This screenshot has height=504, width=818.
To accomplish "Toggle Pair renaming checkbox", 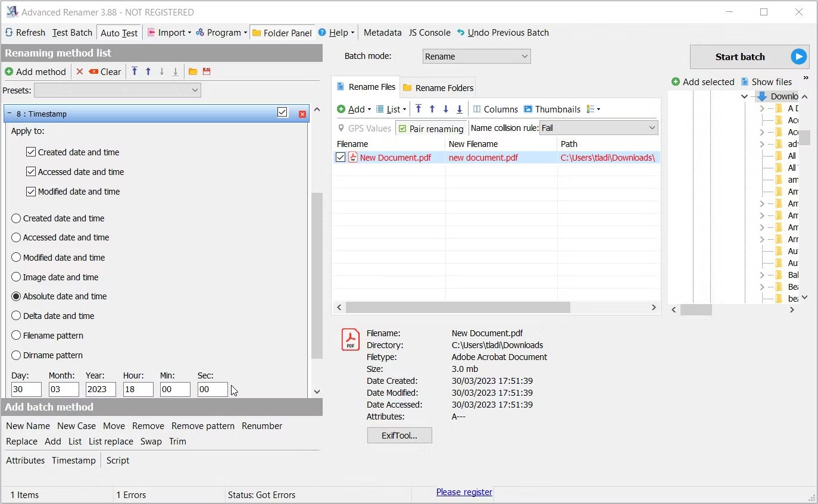I will pos(430,129).
